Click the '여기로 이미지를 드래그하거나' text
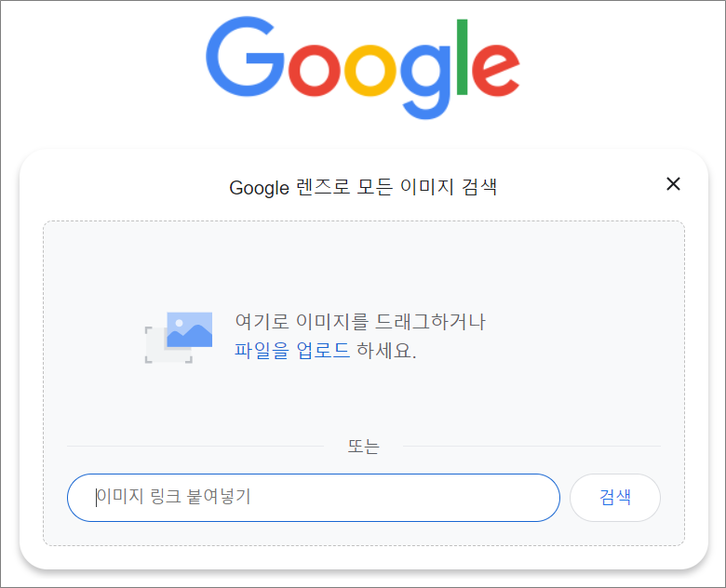Image resolution: width=726 pixels, height=588 pixels. (360, 322)
